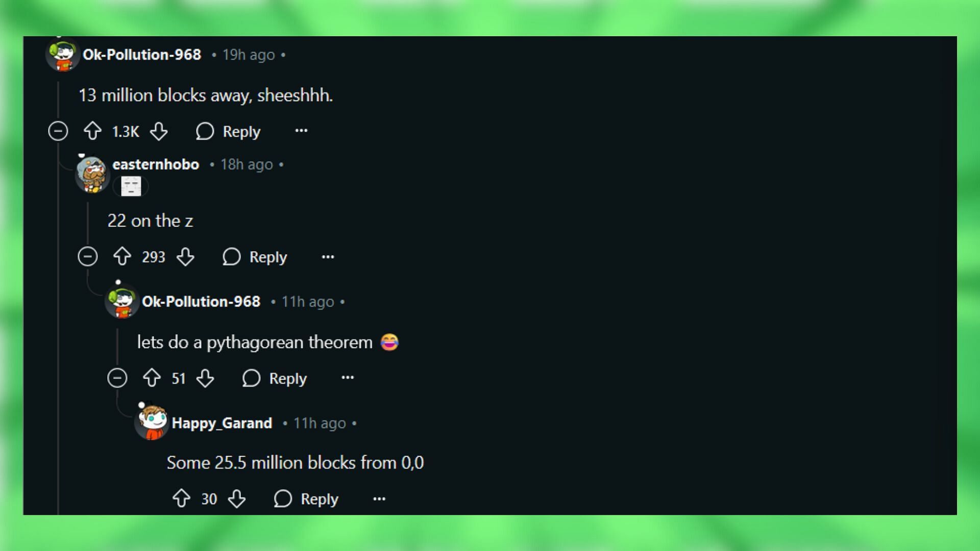Expand the three-dot menu on easternhobo comment

point(328,256)
